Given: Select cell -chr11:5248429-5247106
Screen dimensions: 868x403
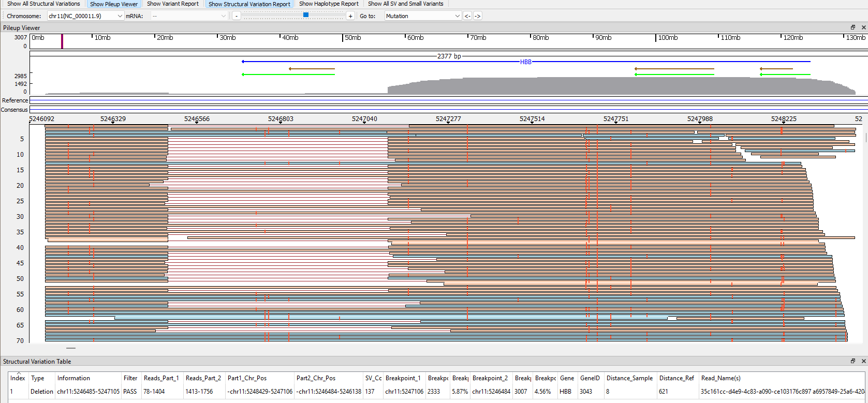Looking at the screenshot, I should pos(260,392).
